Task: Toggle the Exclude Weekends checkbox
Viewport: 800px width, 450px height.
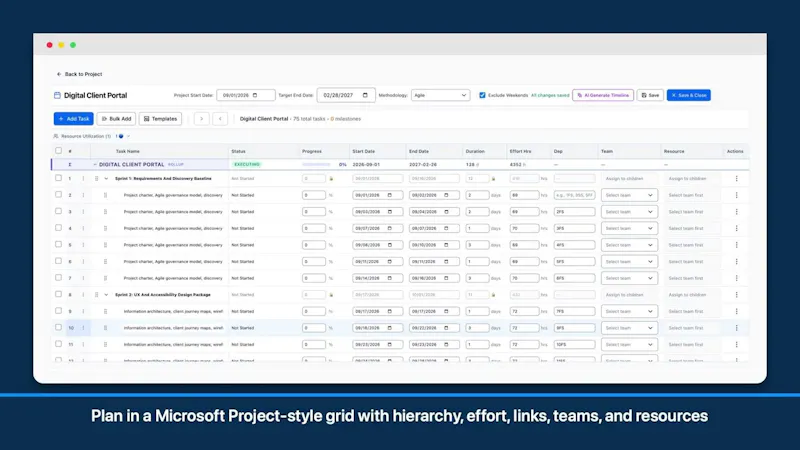Action: [482, 95]
